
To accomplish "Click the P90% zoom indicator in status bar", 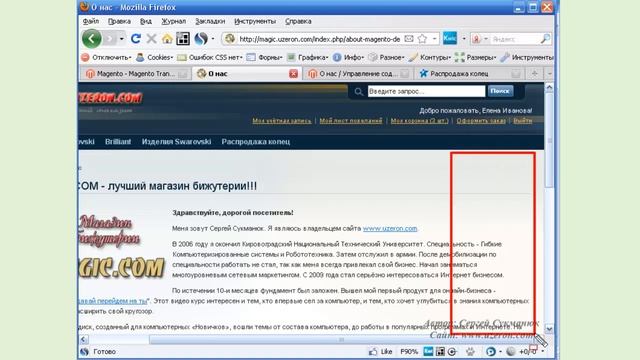I will click(x=409, y=351).
